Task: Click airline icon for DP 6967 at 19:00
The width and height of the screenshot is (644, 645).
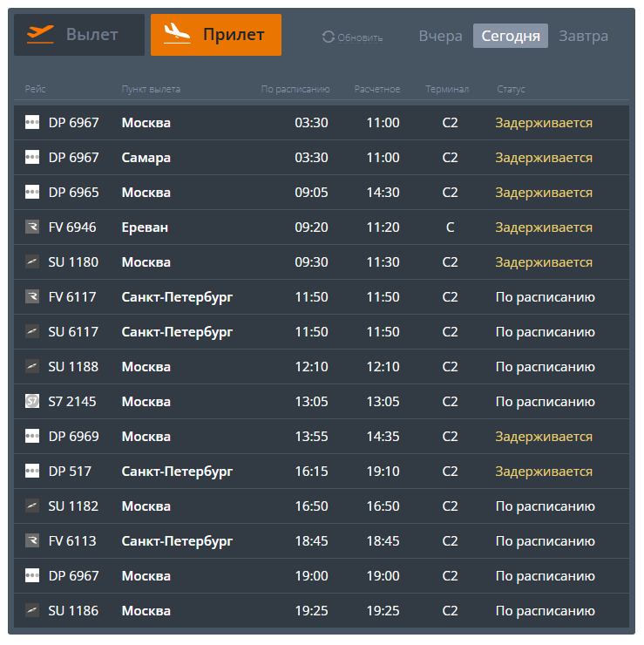Action: 32,575
